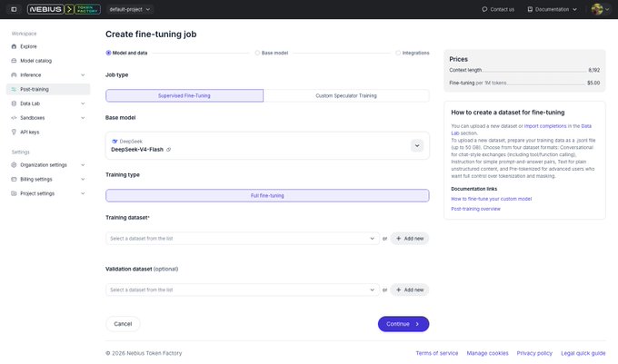Click the $5.00 fine-tuning price
This screenshot has height=364, width=618.
pos(593,83)
